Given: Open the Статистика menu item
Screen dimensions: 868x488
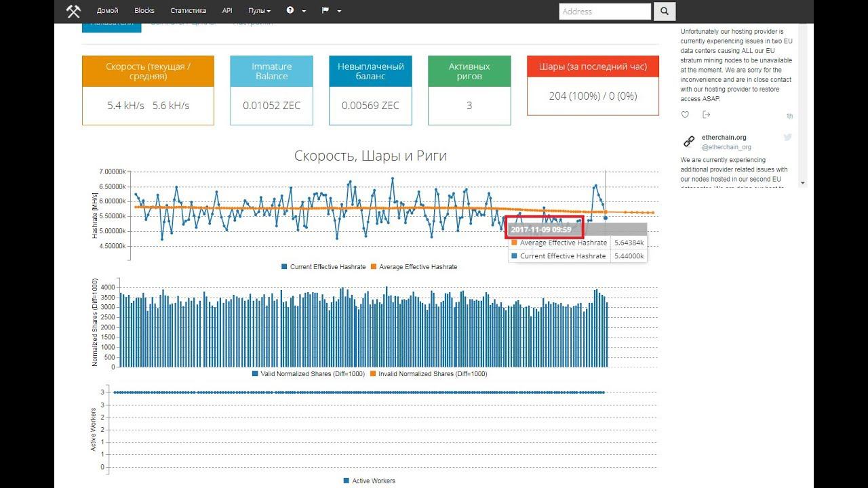Looking at the screenshot, I should click(x=189, y=11).
